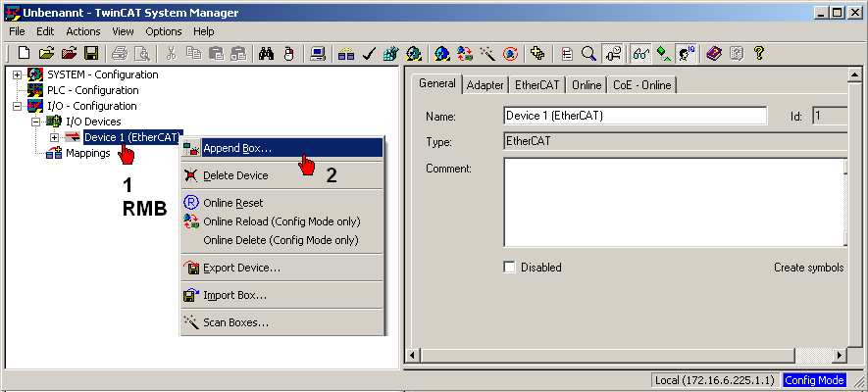Click the green diamond arrow toolbar icon

tap(664, 53)
